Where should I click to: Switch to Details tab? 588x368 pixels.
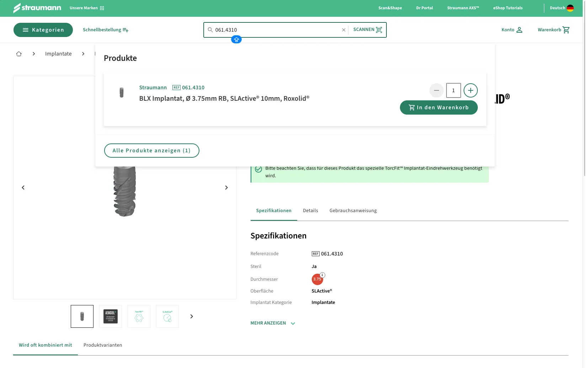click(x=310, y=211)
